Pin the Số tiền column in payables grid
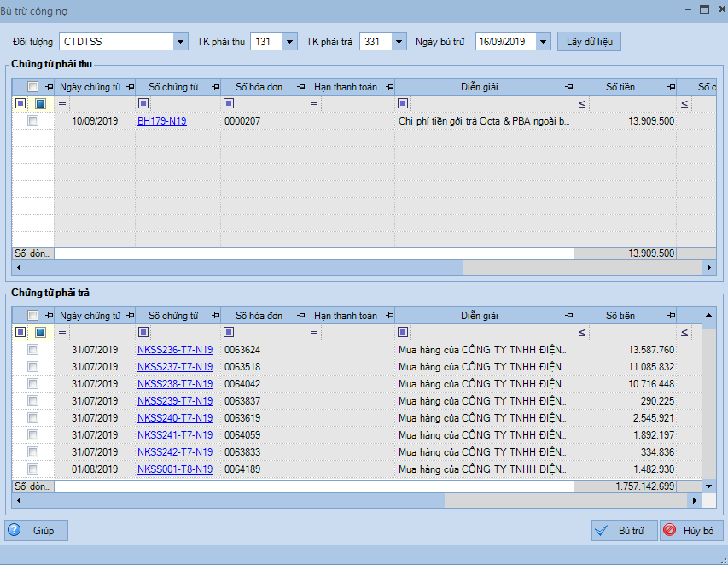The image size is (728, 565). [x=672, y=316]
